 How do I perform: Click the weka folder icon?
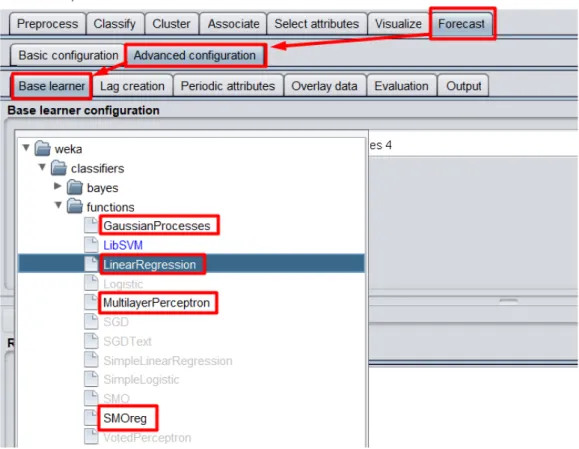[x=42, y=148]
